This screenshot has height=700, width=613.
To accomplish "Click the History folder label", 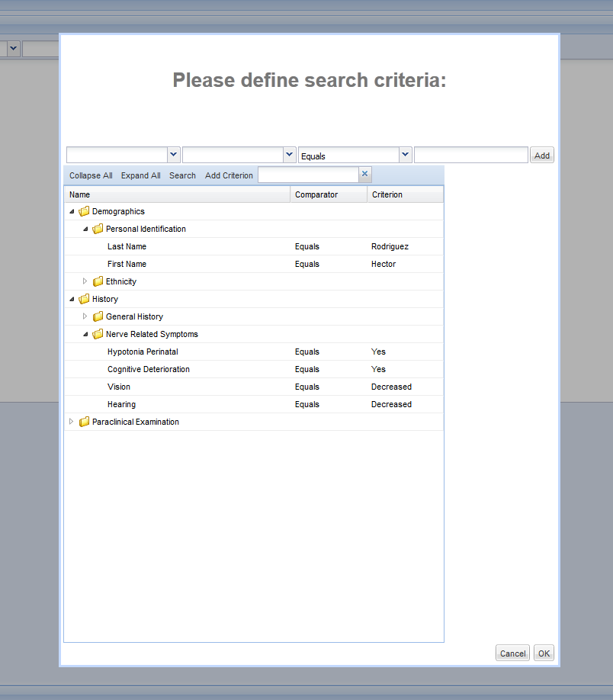I will point(105,299).
